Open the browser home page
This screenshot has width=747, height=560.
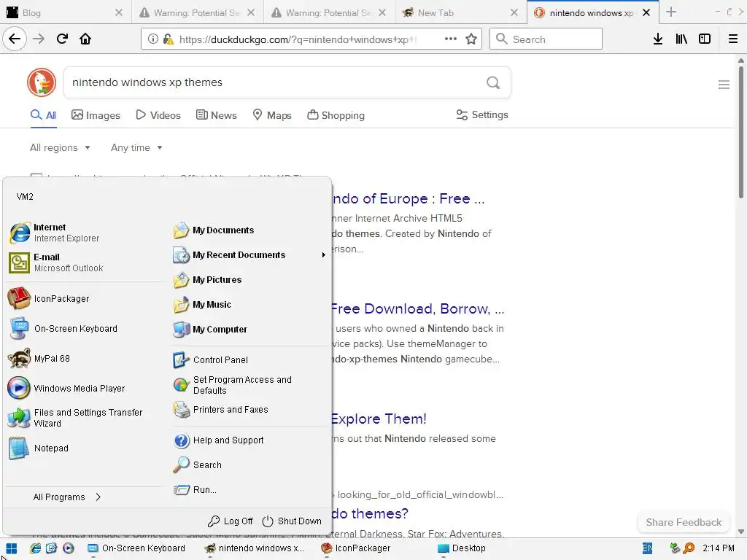click(85, 39)
